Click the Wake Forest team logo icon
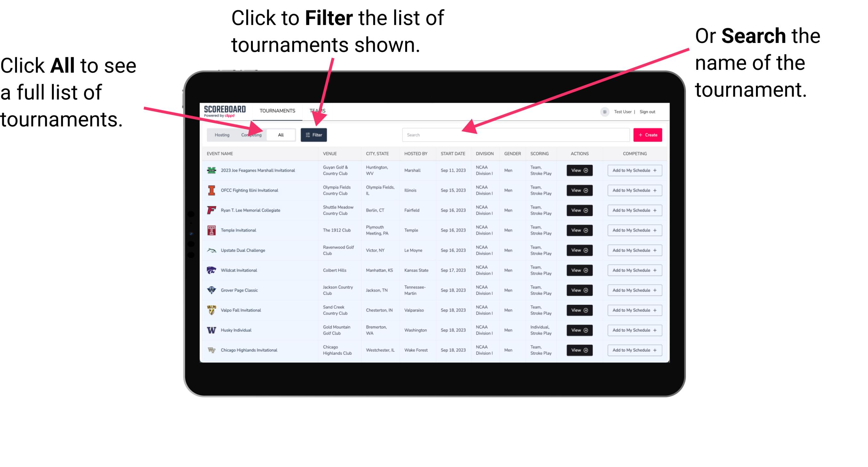Screen dimensions: 868x467 point(211,350)
